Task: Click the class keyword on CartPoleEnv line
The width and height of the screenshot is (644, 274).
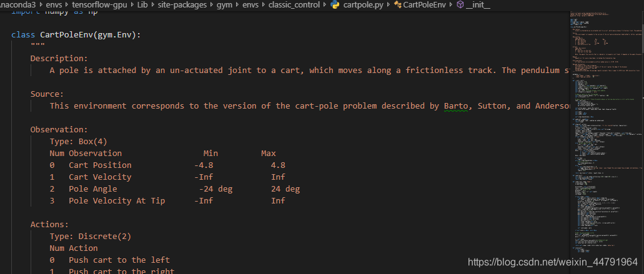Action: [23, 35]
